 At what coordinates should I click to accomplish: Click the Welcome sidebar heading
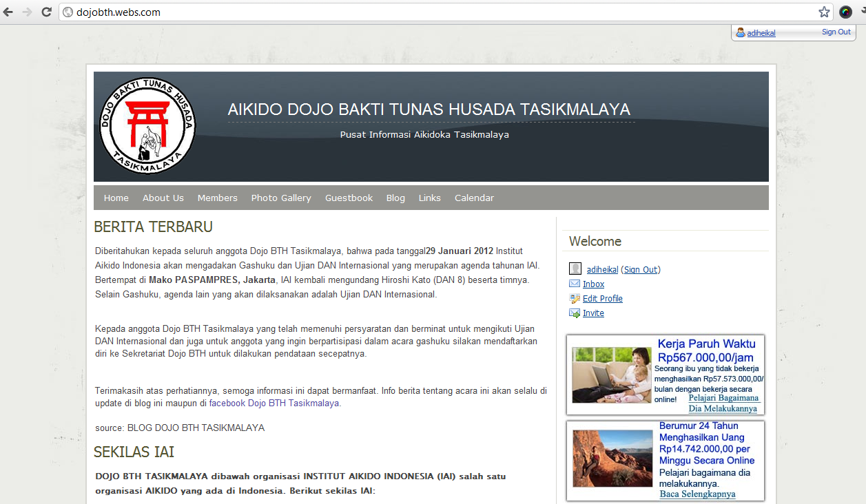point(595,242)
